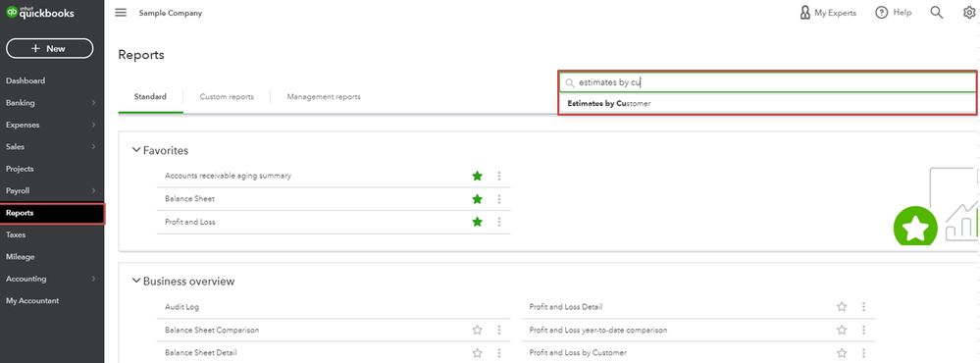Open Profit and Loss by Customer report
This screenshot has width=980, height=363.
coord(578,352)
